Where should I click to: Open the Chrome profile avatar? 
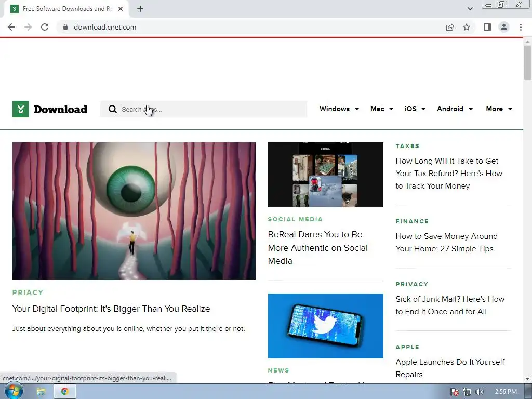pos(504,27)
